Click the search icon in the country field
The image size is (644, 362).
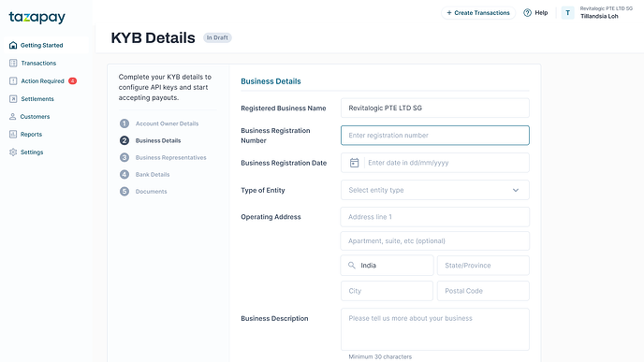point(352,266)
